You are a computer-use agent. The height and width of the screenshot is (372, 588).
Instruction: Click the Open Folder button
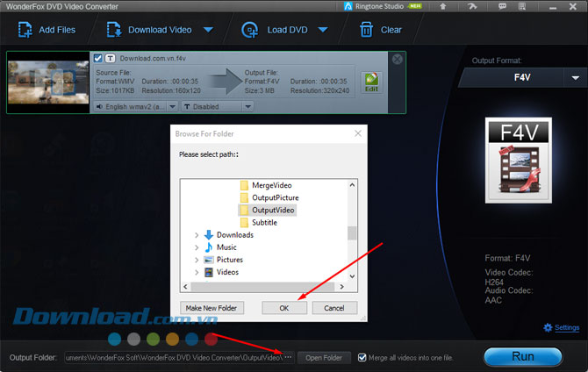[x=324, y=358]
